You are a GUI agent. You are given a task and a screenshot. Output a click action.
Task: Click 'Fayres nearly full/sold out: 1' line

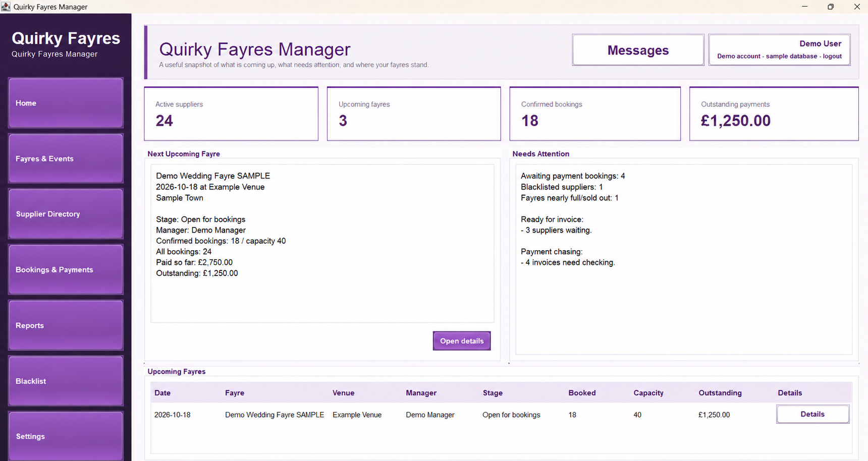[569, 198]
